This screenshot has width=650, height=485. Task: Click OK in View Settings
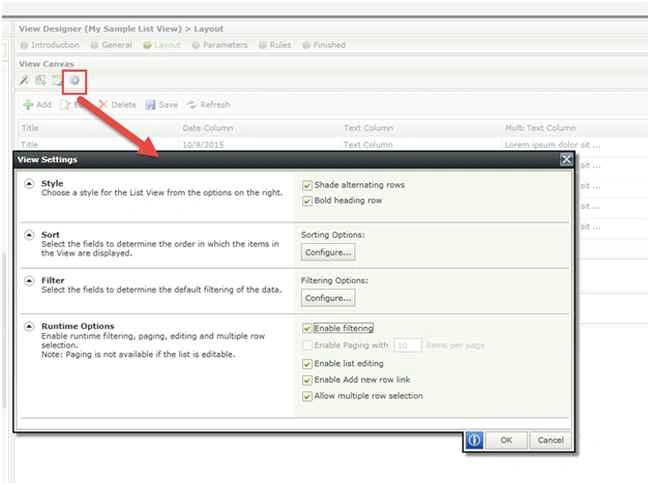click(x=506, y=440)
